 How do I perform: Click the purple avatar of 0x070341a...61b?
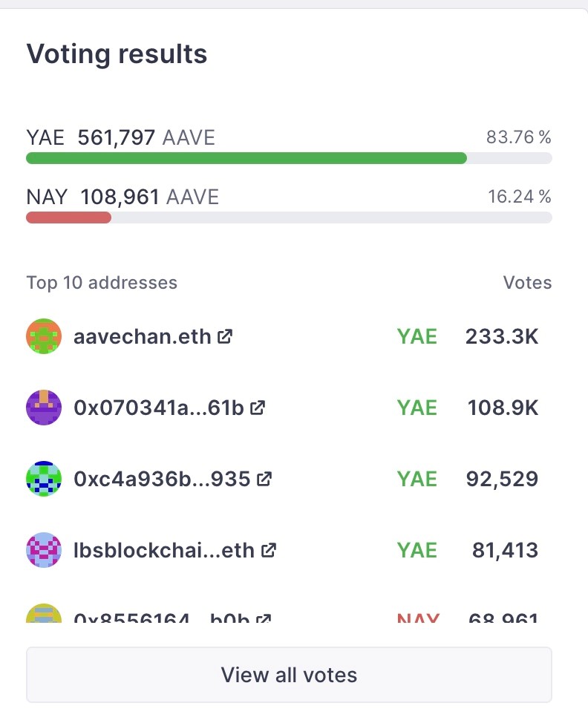pyautogui.click(x=44, y=408)
